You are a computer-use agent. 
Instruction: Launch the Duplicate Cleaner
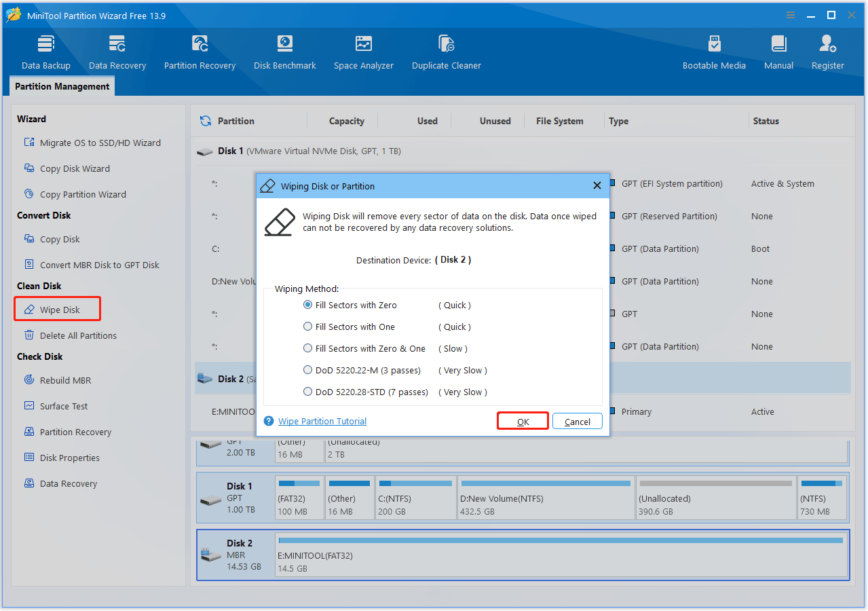tap(447, 52)
